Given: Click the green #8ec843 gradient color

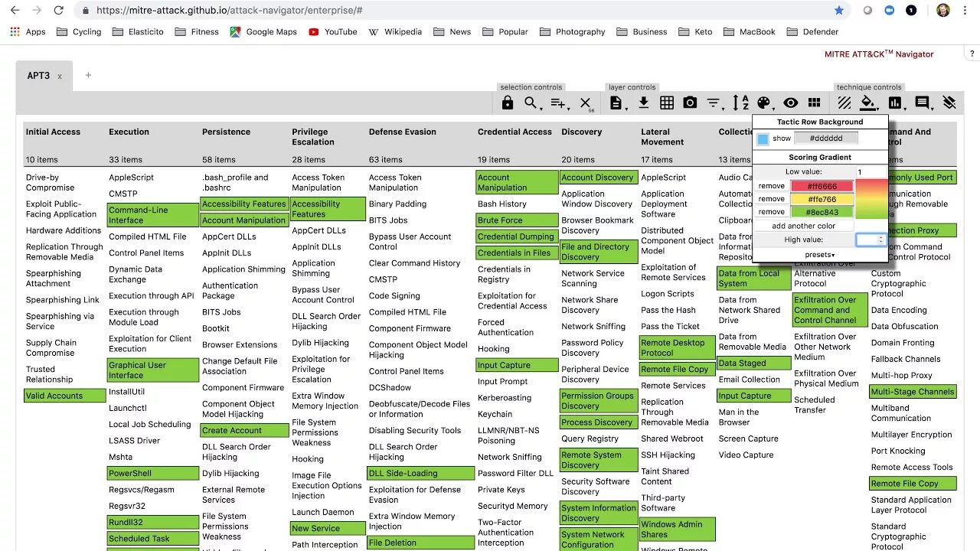Looking at the screenshot, I should (x=822, y=212).
